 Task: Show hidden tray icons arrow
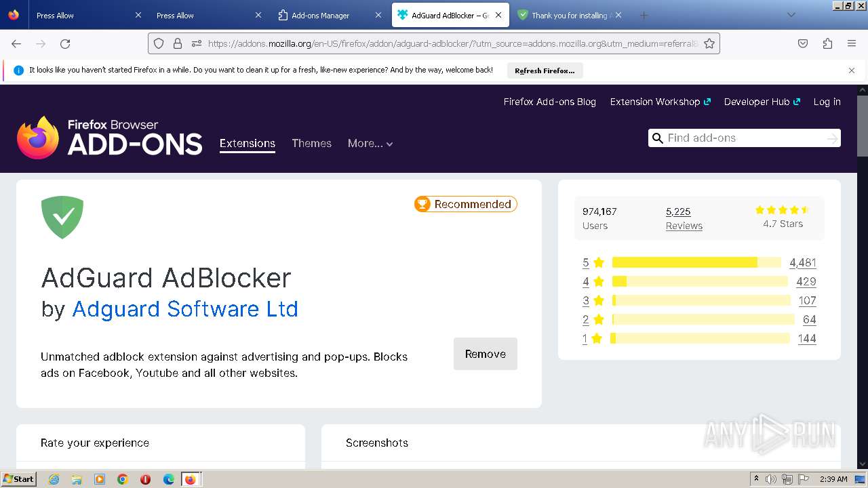tap(756, 479)
